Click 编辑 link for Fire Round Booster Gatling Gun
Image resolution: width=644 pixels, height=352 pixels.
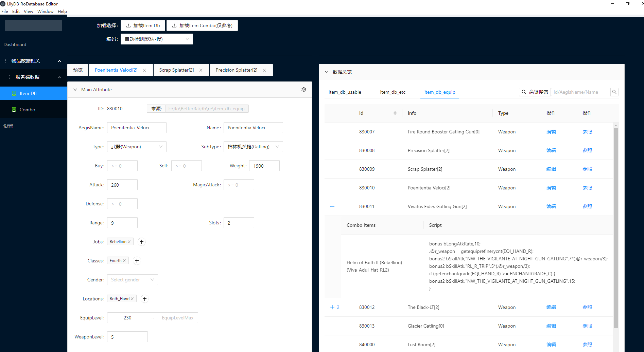551,132
